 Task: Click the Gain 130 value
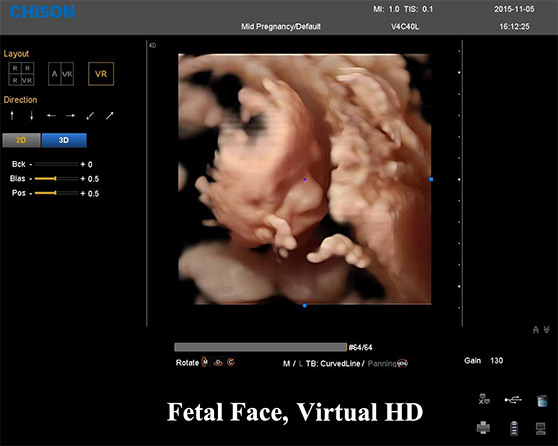click(x=496, y=361)
